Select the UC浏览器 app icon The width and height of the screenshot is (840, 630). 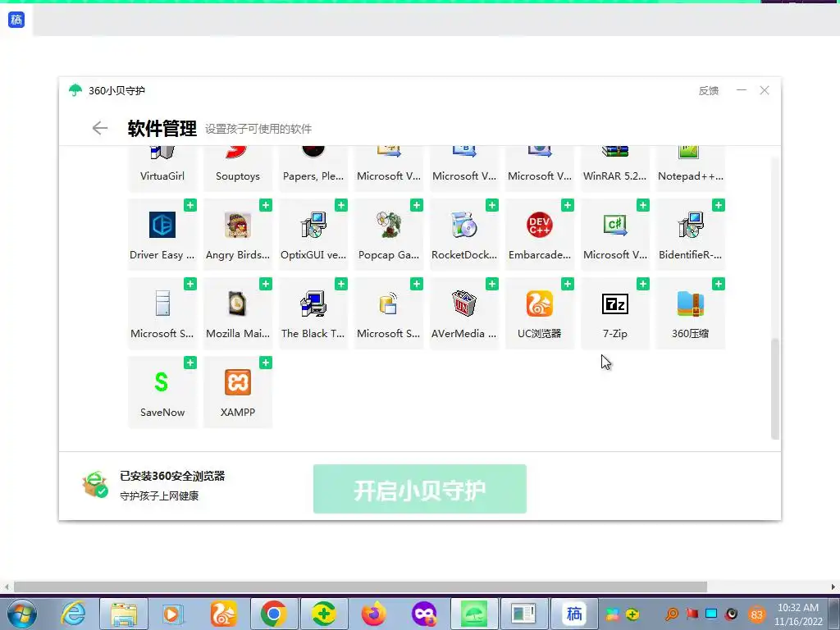coord(540,304)
